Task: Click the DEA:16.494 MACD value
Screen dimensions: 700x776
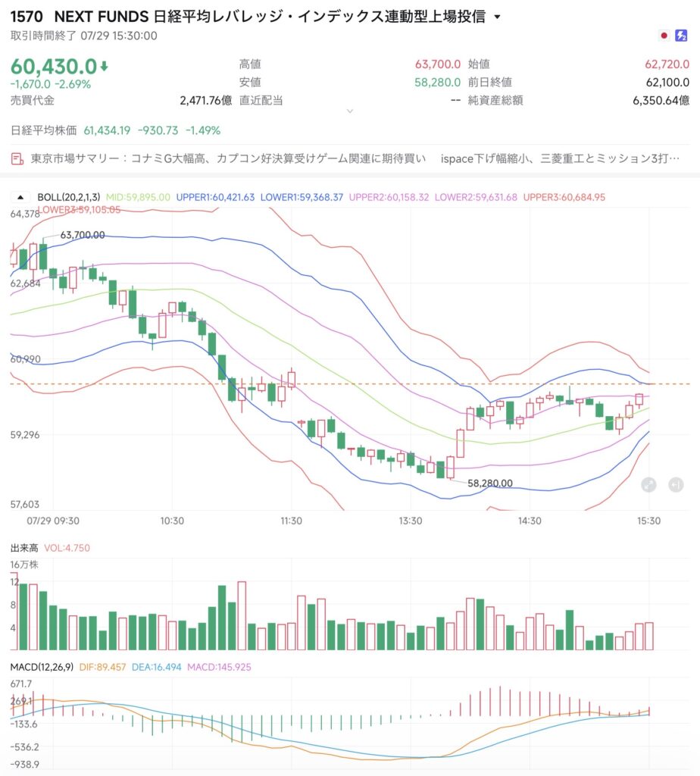Action: click(156, 667)
